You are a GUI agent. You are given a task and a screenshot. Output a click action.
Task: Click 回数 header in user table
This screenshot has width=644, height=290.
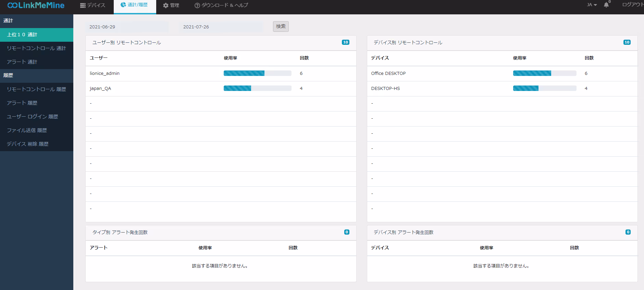304,58
